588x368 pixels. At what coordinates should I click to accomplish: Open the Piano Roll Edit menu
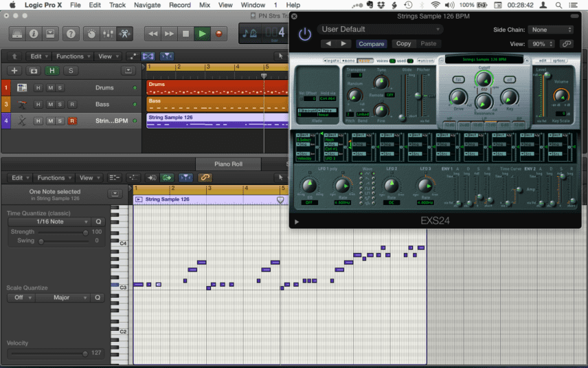[x=20, y=177]
